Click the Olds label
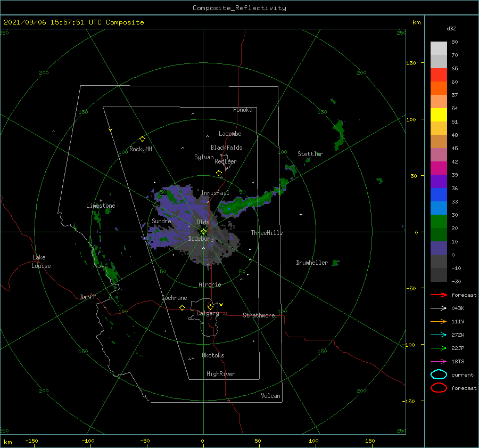479x448 pixels. (203, 222)
